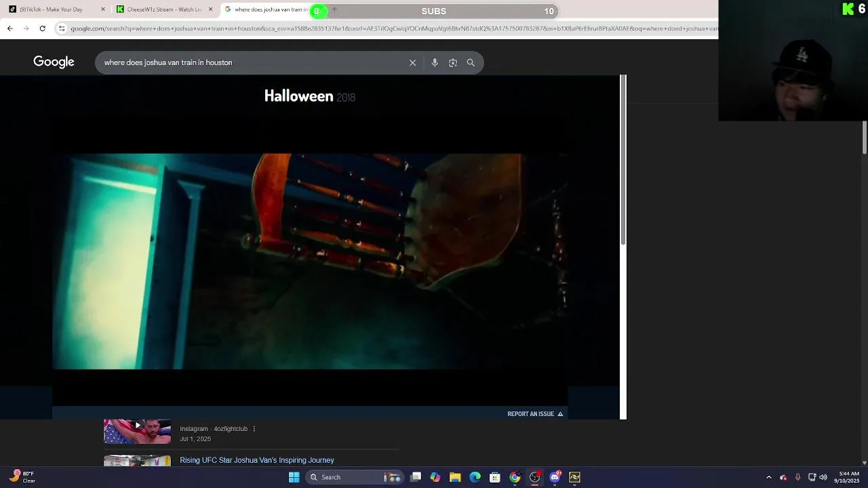Open 'Rising UFC Star Joshua Van's Inspiring Journey' result
This screenshot has height=488, width=868.
pyautogui.click(x=257, y=460)
